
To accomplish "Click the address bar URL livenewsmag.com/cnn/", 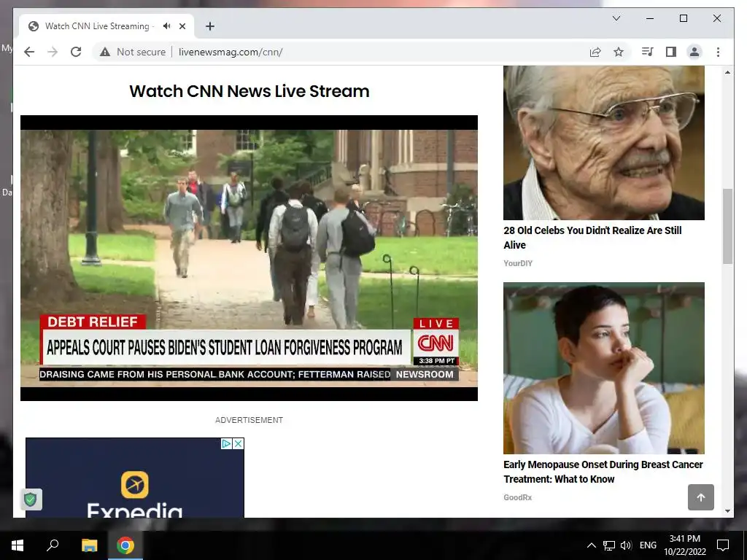I will 231,52.
